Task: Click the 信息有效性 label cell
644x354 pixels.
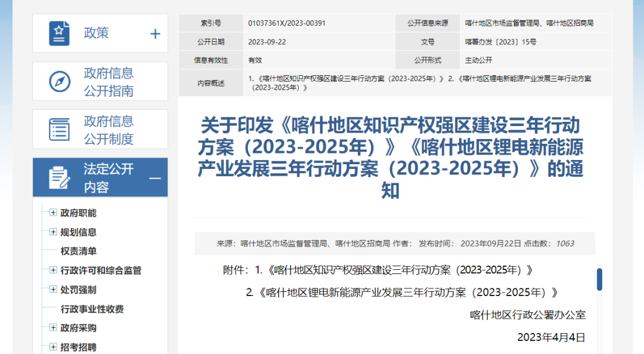Action: click(210, 60)
